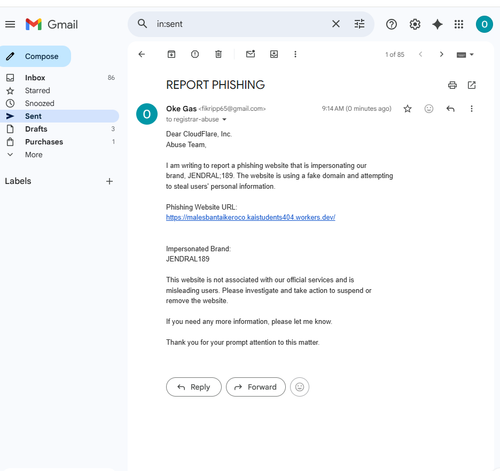Go to the newer email arrow
The height and width of the screenshot is (471, 500).
421,54
